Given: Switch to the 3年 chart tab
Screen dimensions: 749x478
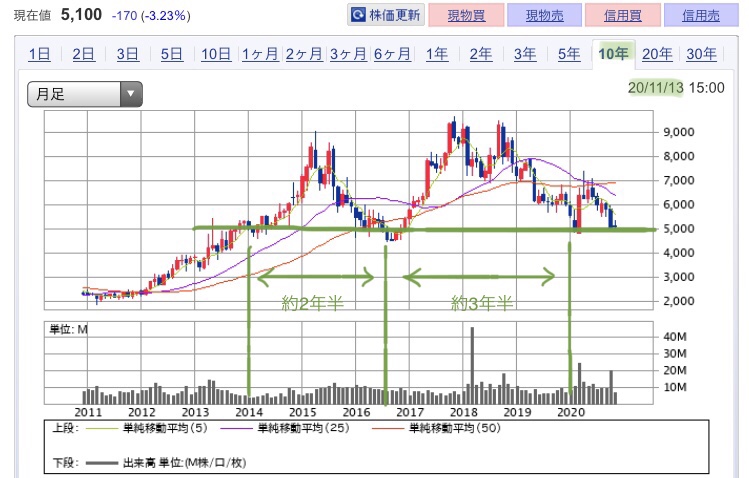Looking at the screenshot, I should [525, 54].
